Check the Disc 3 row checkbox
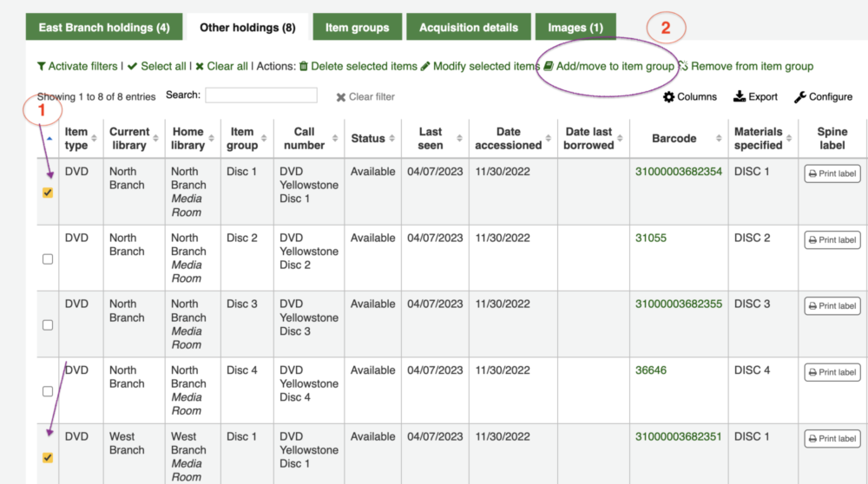The height and width of the screenshot is (484, 868). coord(48,325)
